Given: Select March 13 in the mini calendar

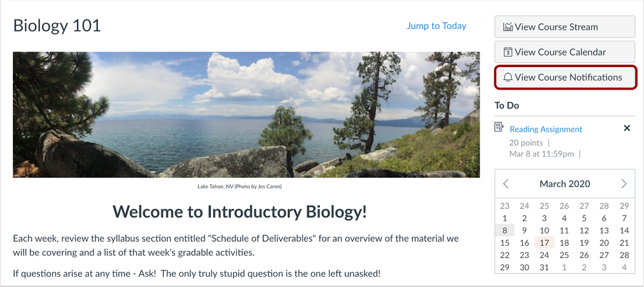Looking at the screenshot, I should 604,230.
